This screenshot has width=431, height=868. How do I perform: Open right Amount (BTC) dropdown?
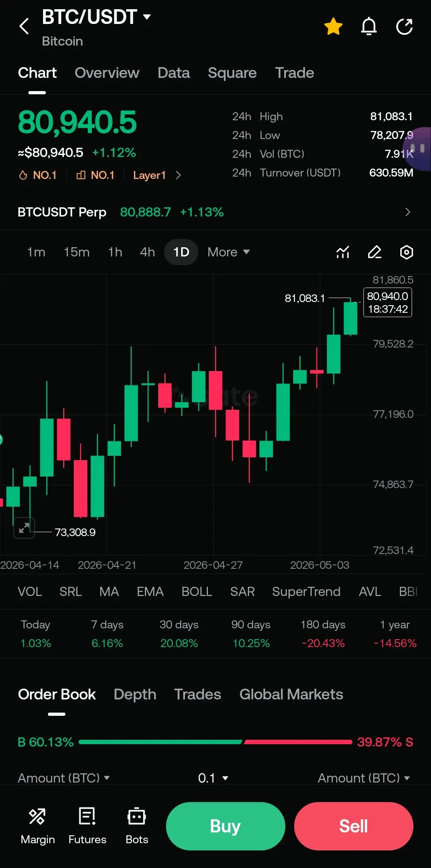click(x=364, y=778)
